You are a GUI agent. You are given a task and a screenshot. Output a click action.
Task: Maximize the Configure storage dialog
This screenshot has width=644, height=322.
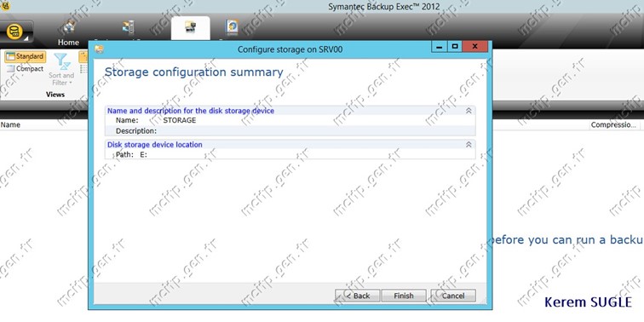[x=454, y=46]
